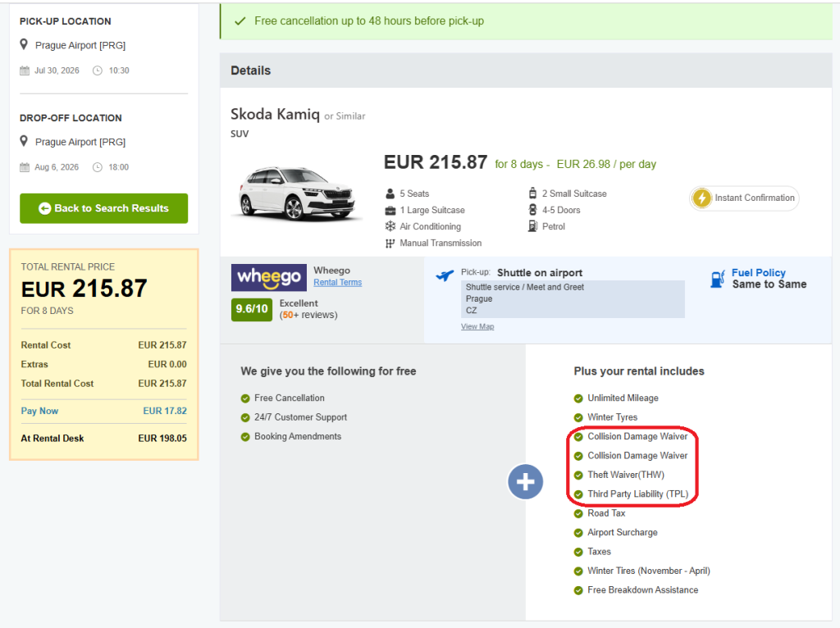Click the Pay Now amount row
The width and height of the screenshot is (840, 628).
tap(103, 411)
